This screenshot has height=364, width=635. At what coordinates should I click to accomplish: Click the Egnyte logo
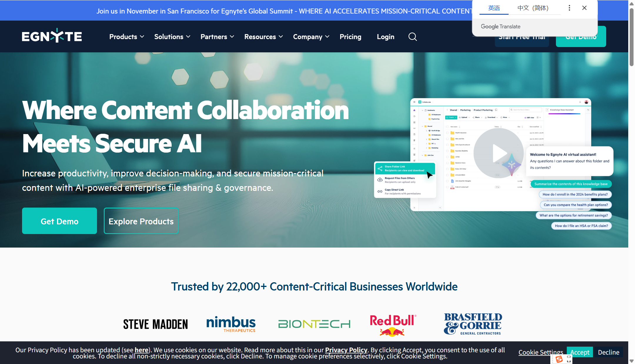point(52,36)
